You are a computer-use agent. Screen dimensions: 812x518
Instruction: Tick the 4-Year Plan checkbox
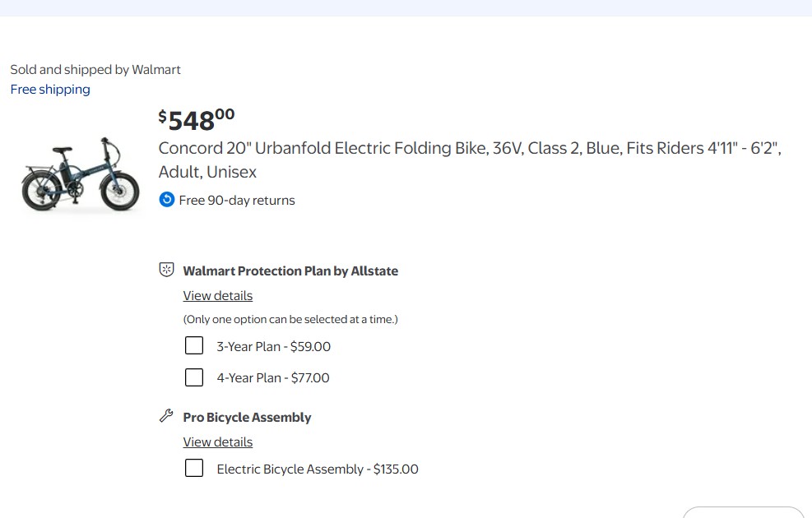[x=194, y=377]
